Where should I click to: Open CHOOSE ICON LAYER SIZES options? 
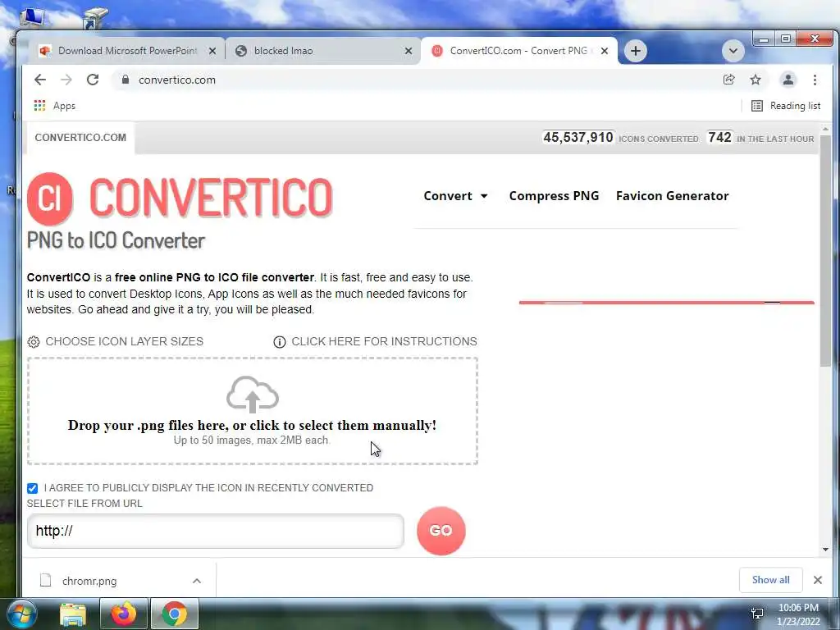coord(125,341)
